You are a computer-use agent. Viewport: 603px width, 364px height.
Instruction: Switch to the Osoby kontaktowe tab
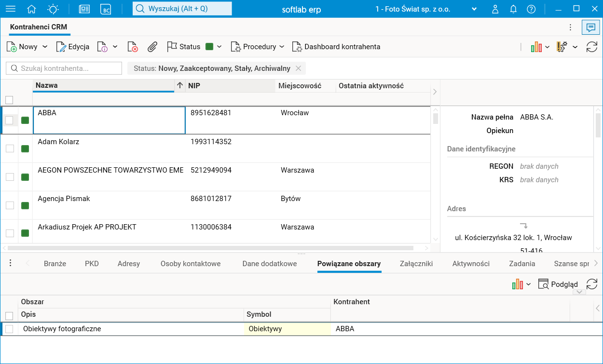[x=191, y=264]
